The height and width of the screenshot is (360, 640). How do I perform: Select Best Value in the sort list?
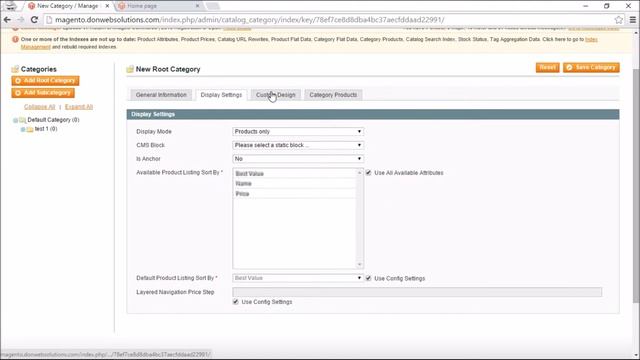295,173
